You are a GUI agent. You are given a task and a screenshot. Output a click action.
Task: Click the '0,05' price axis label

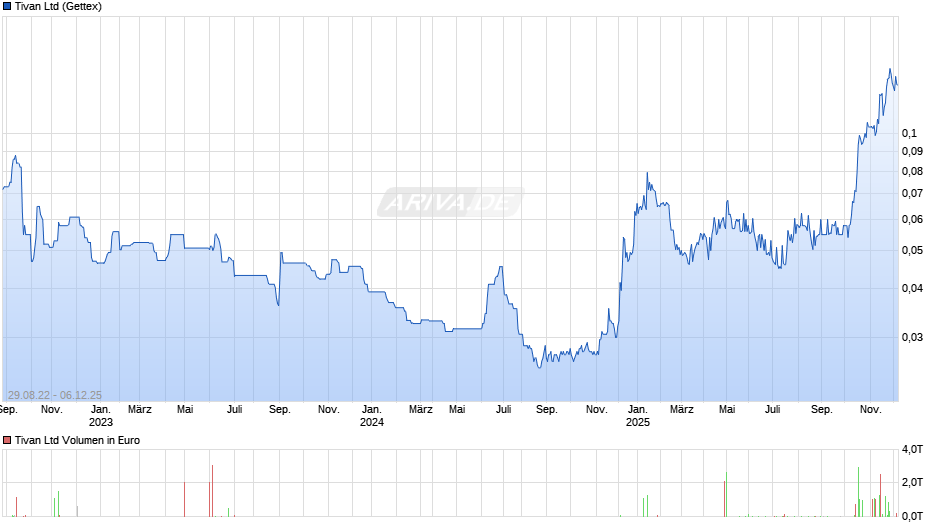click(912, 250)
